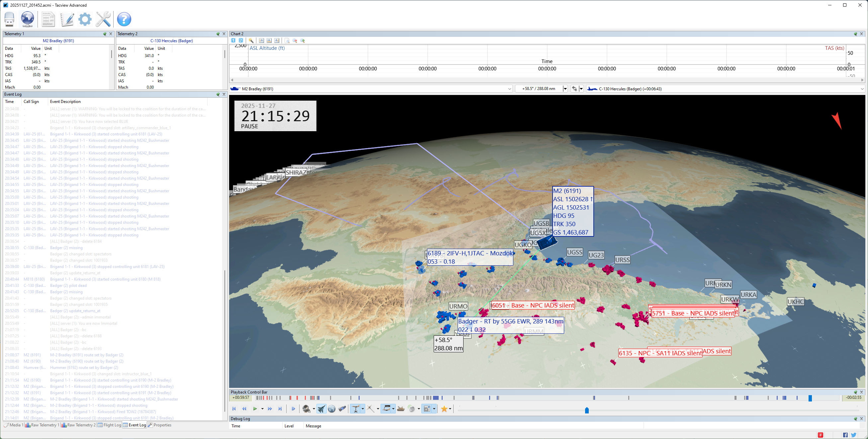Click the tank ground units icon
This screenshot has height=439, width=868.
coord(401,409)
